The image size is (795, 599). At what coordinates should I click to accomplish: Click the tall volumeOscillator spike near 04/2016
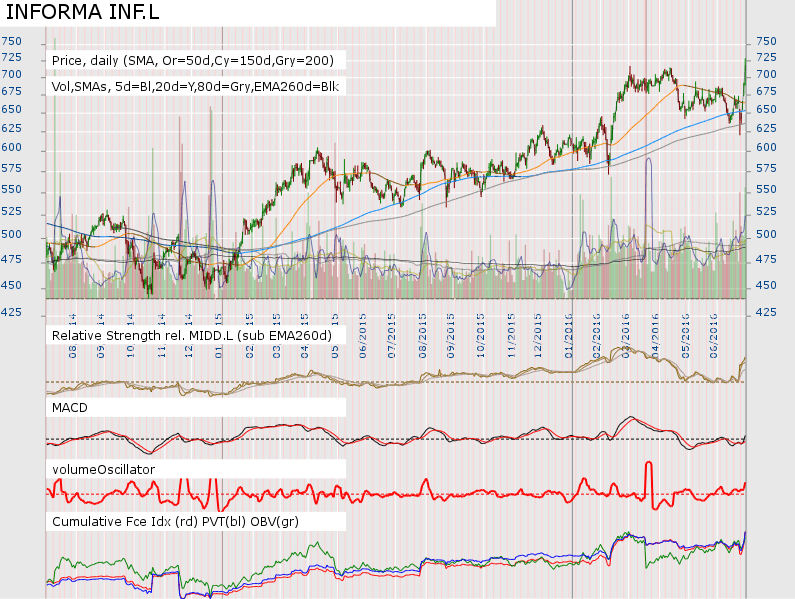[x=649, y=470]
